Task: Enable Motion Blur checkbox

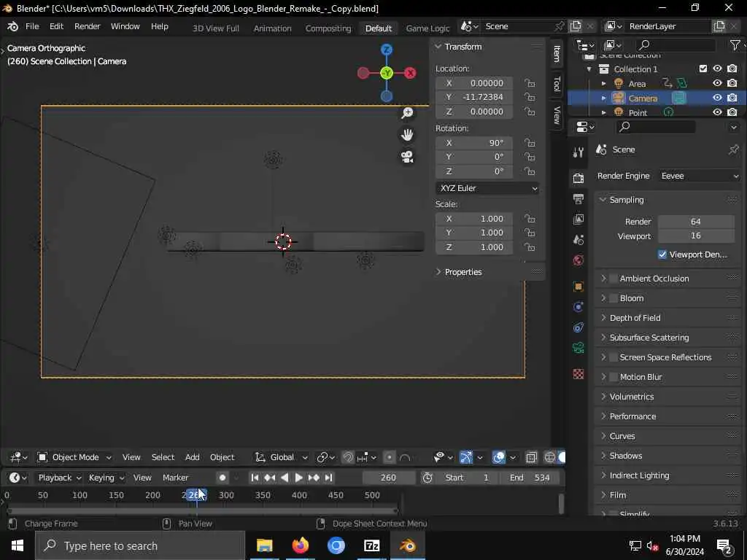Action: click(614, 377)
